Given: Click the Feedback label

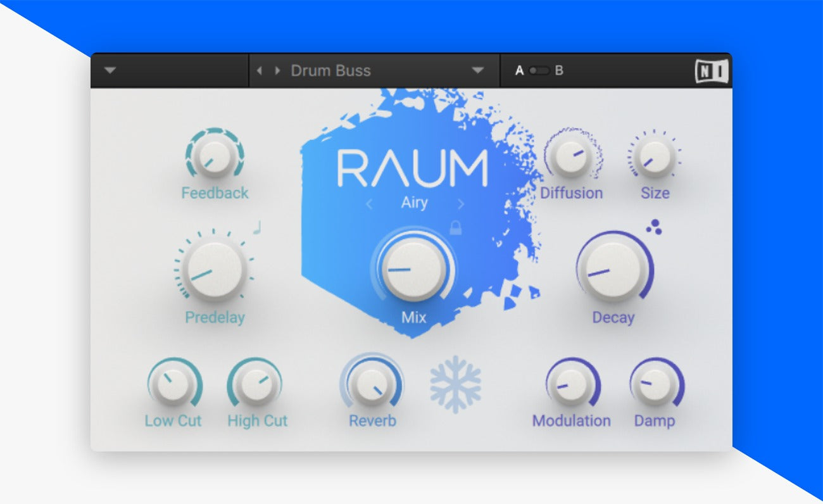Looking at the screenshot, I should 215,193.
